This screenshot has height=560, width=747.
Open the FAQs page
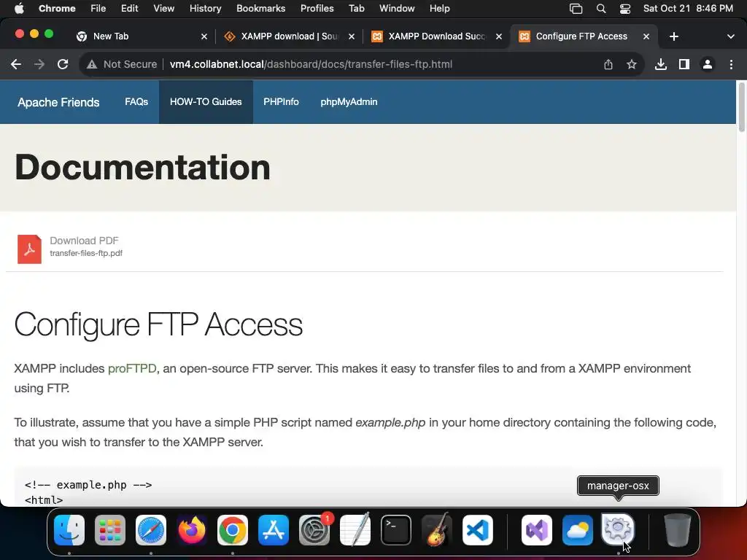(x=136, y=102)
